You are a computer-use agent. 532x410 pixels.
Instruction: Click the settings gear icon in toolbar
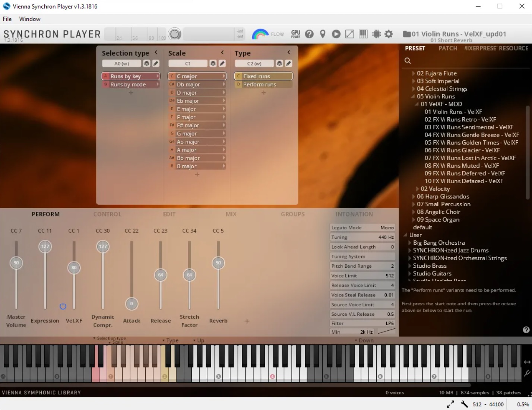[389, 34]
